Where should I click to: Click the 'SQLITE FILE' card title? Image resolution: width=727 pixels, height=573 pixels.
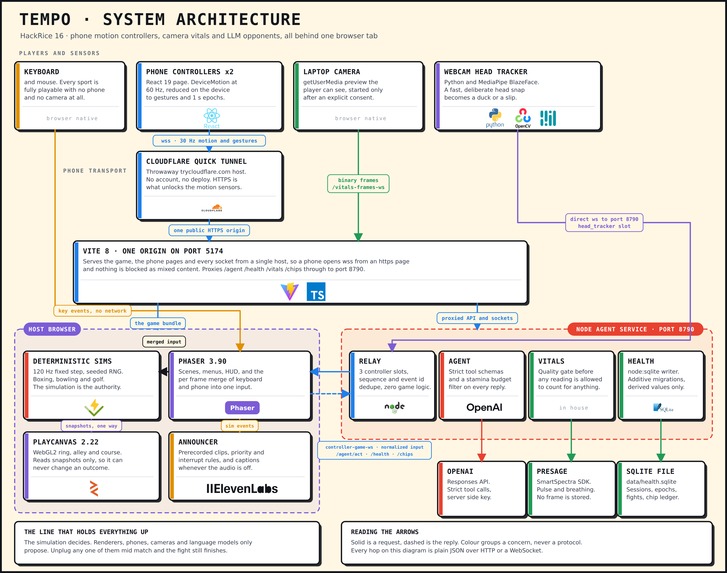(x=650, y=471)
